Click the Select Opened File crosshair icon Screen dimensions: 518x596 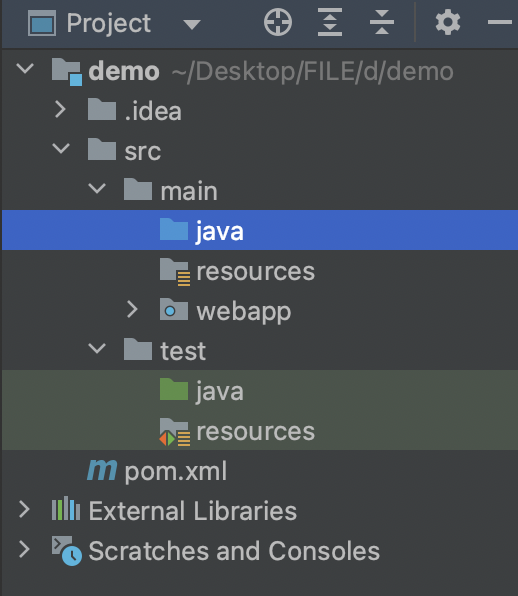[278, 22]
